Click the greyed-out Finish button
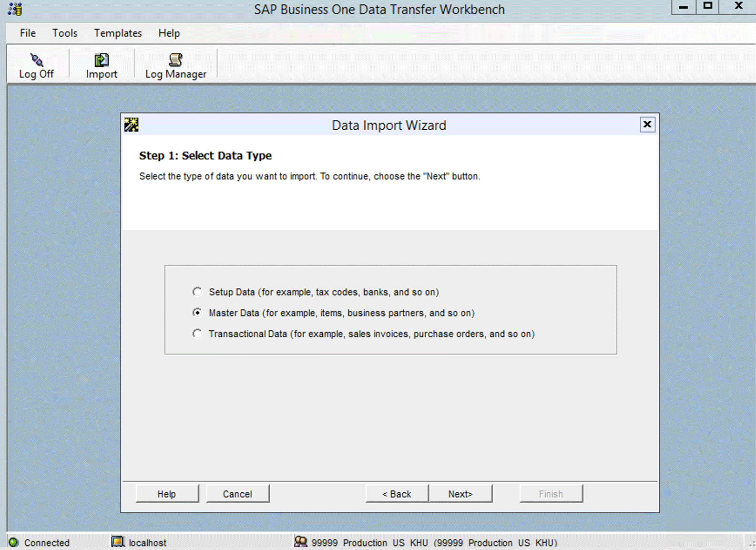756x550 pixels. pyautogui.click(x=551, y=494)
